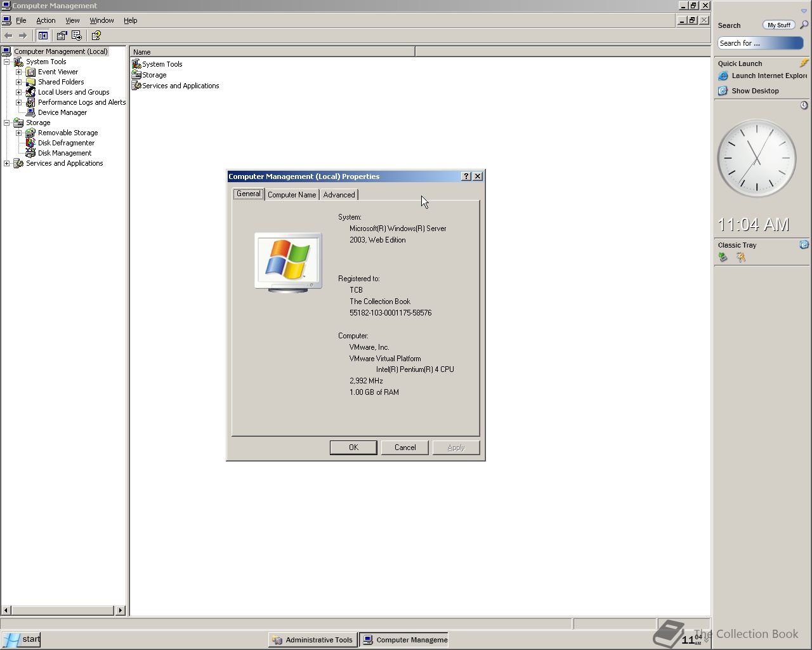Open the View menu
Screen dimensions: 812x650
pos(72,20)
